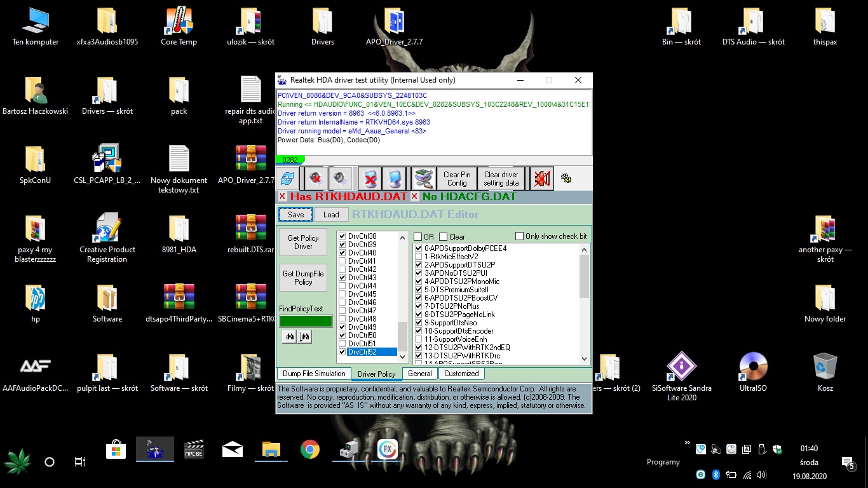Open the Customized tab
This screenshot has width=868, height=488.
[461, 374]
